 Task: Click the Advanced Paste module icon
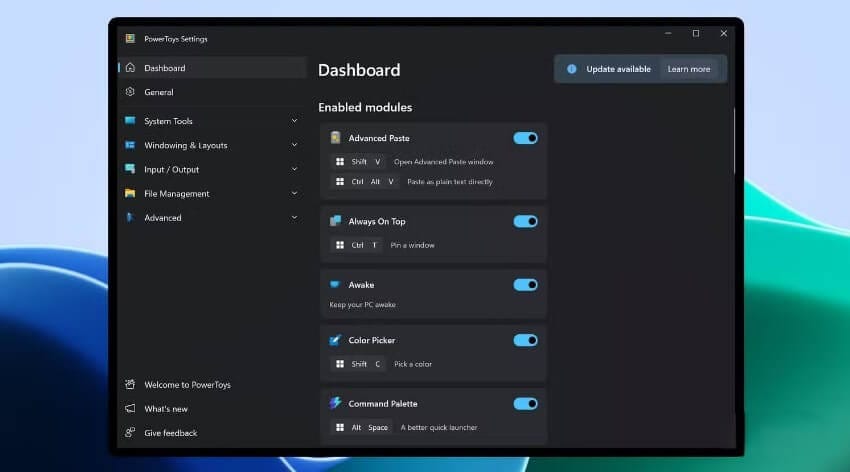336,138
